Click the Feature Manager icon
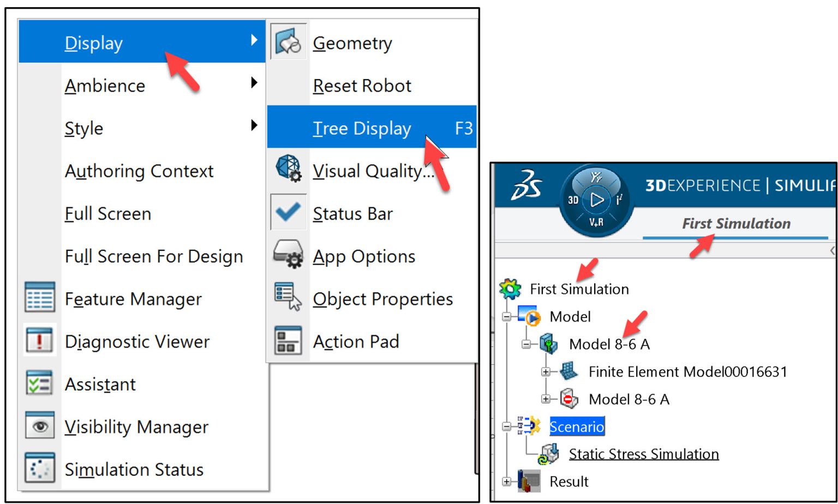This screenshot has height=504, width=838. [39, 298]
